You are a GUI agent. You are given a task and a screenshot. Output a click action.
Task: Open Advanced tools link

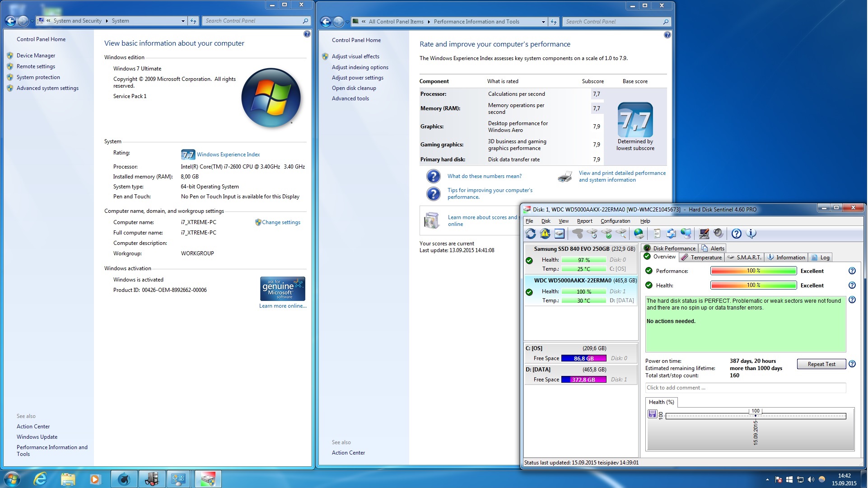pyautogui.click(x=350, y=99)
